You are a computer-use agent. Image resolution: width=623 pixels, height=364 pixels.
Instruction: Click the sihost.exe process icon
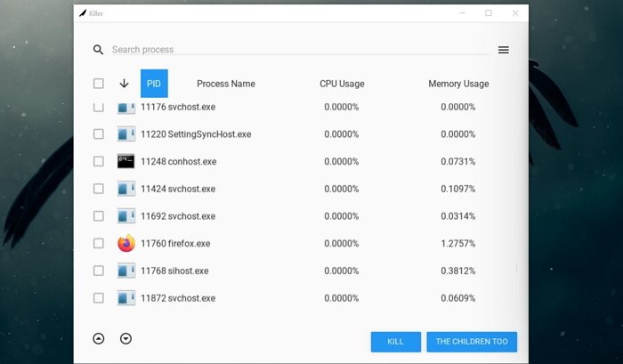click(126, 271)
